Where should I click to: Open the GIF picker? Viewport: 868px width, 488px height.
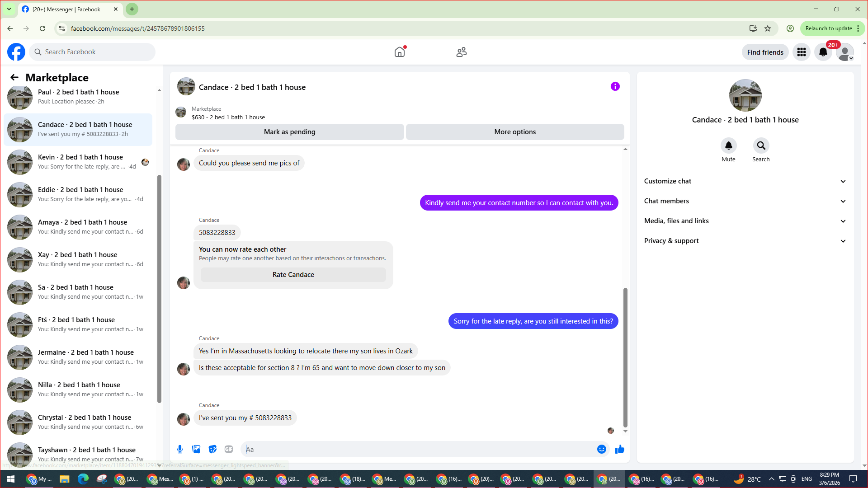tap(229, 449)
